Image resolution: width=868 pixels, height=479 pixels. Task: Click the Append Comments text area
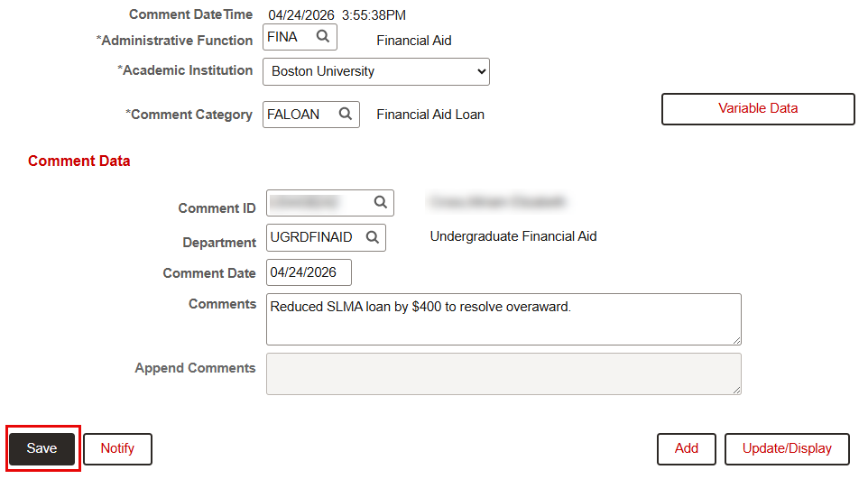(x=503, y=373)
